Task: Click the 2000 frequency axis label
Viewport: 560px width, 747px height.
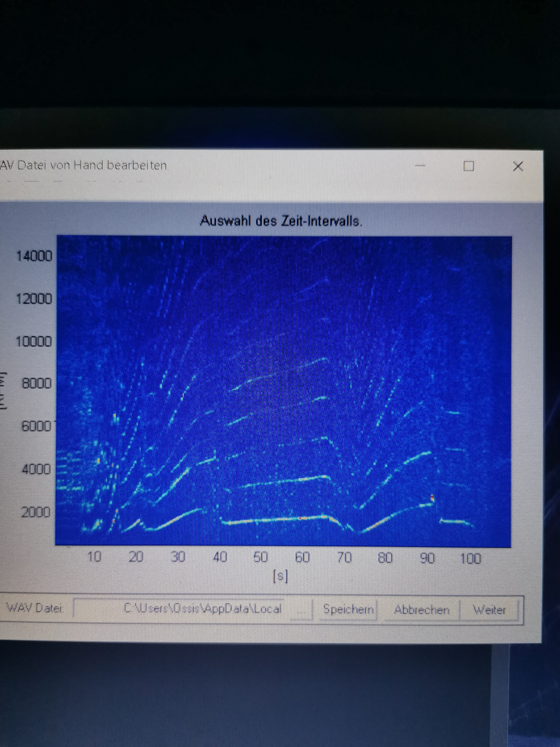Action: (36, 512)
